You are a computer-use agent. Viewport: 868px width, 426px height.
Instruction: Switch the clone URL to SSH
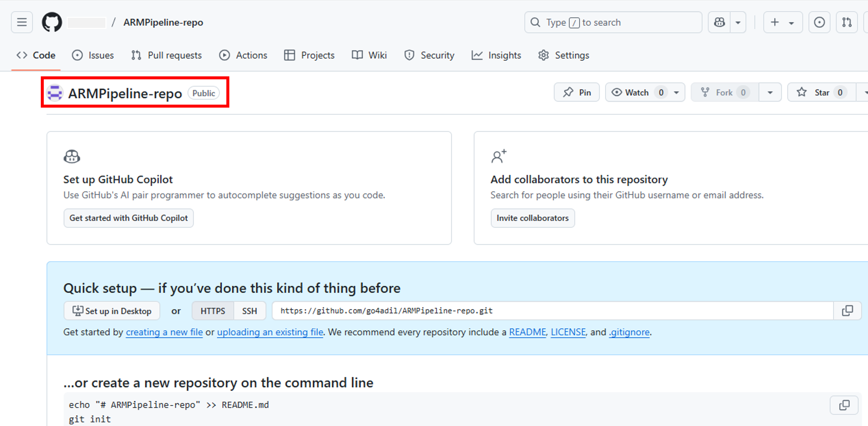tap(249, 311)
